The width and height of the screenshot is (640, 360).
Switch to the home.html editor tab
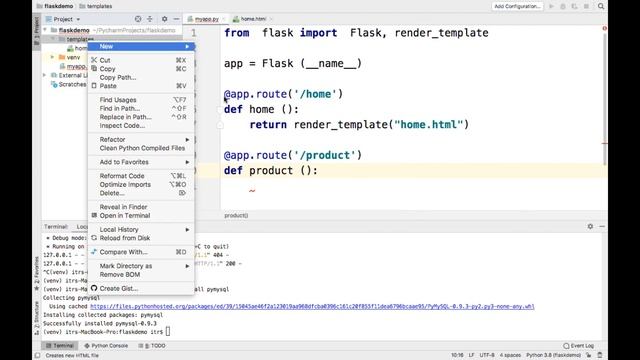pyautogui.click(x=252, y=19)
